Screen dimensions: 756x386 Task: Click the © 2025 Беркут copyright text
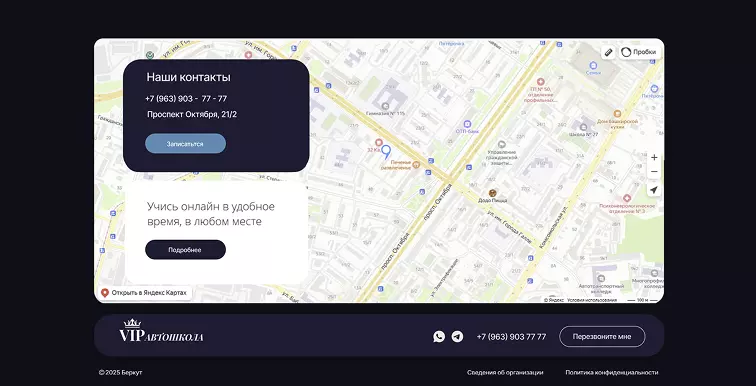click(x=121, y=373)
